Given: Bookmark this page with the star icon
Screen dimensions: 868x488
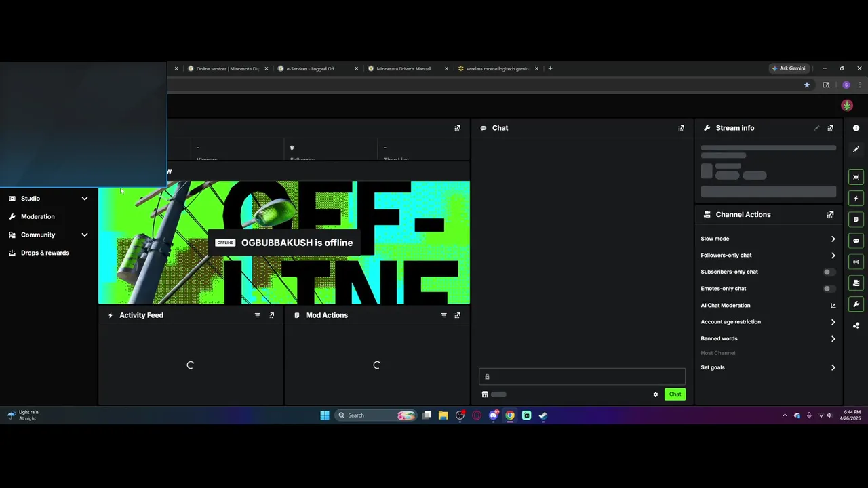Looking at the screenshot, I should 806,85.
